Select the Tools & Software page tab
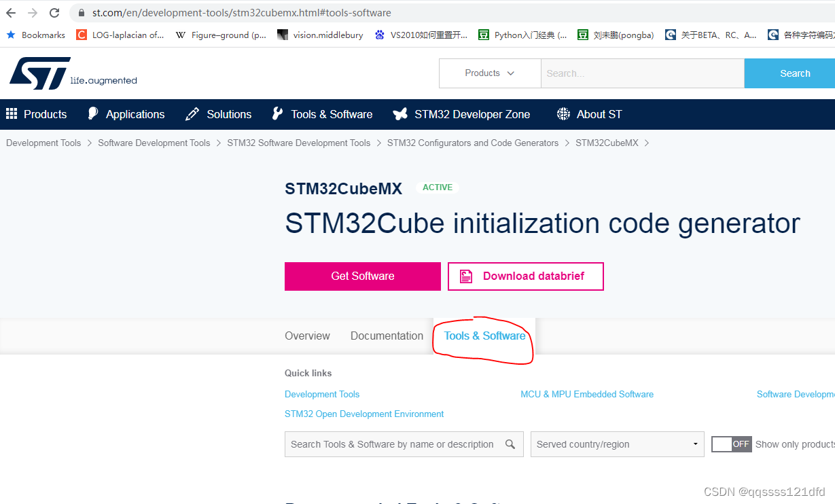Viewport: 835px width, 504px height. 484,336
